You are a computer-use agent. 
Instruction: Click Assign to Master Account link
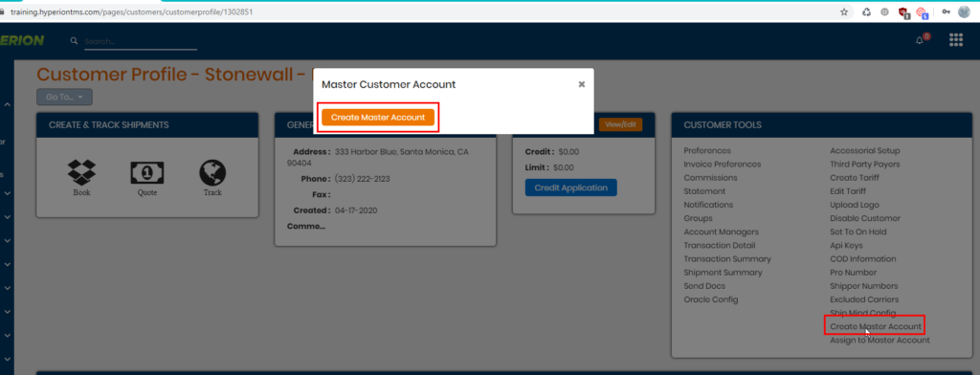click(x=880, y=340)
